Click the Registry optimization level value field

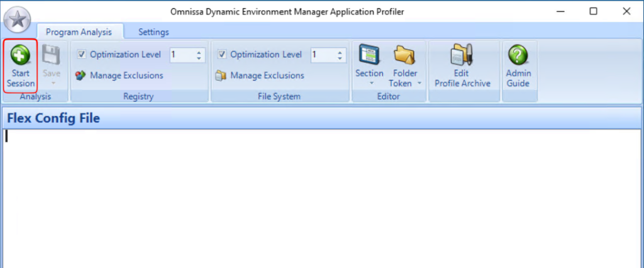coord(182,55)
